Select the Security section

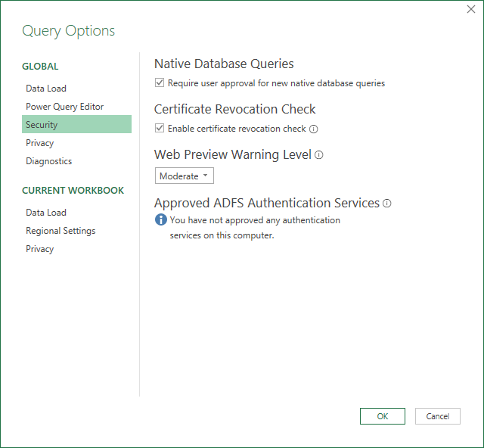point(42,125)
